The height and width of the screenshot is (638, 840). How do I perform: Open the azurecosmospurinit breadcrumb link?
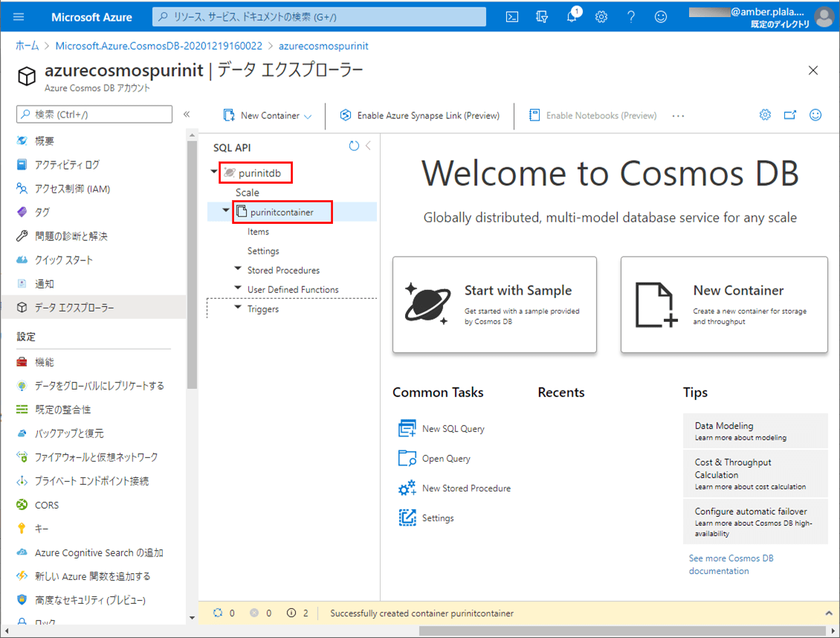(x=323, y=46)
